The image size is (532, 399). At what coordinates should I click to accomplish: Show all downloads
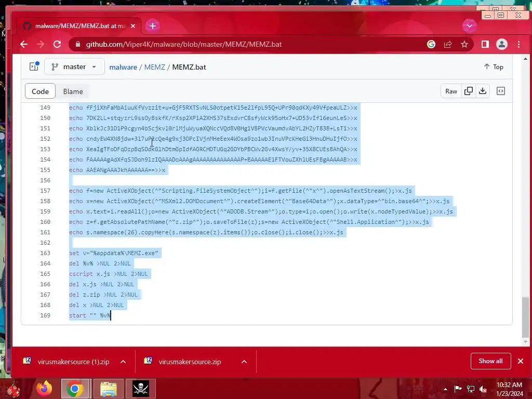click(490, 361)
